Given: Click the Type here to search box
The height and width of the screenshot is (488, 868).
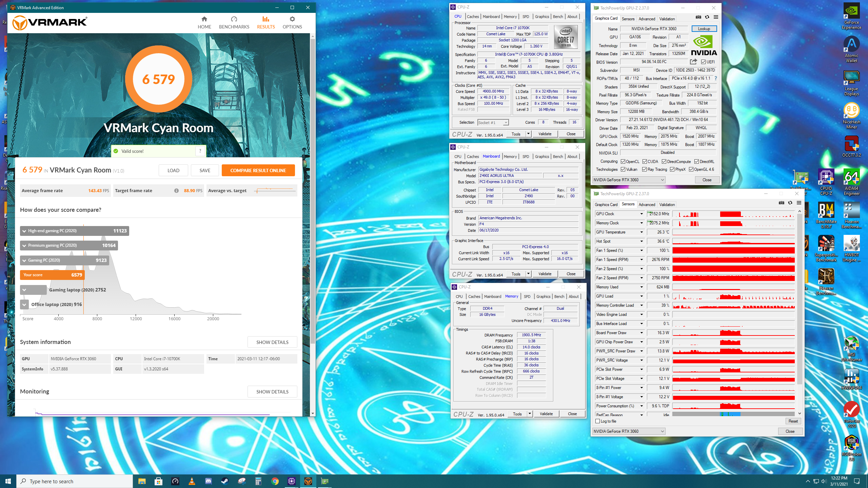Looking at the screenshot, I should click(75, 481).
